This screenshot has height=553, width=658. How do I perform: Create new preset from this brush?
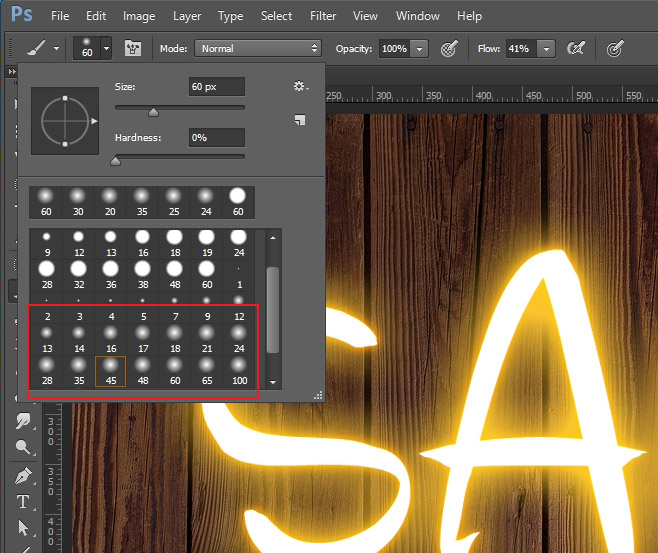coord(300,120)
